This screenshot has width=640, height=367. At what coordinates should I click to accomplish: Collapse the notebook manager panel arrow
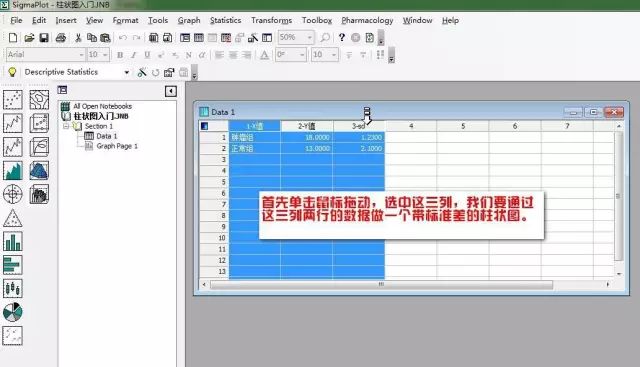pyautogui.click(x=171, y=91)
